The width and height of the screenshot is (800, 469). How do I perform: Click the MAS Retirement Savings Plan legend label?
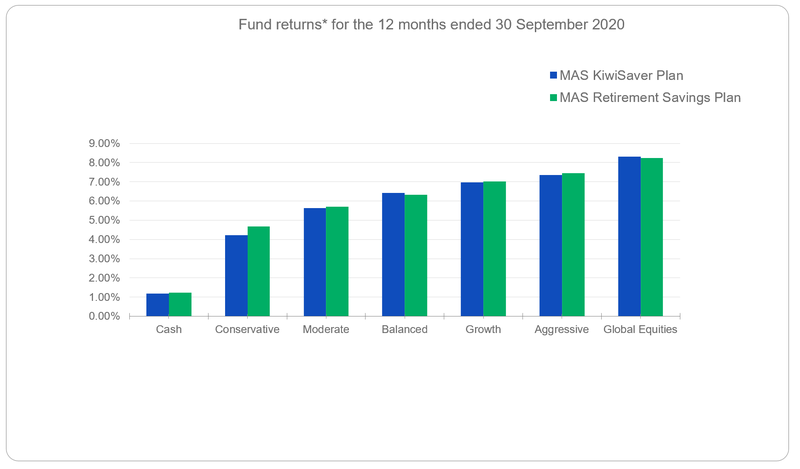click(650, 97)
